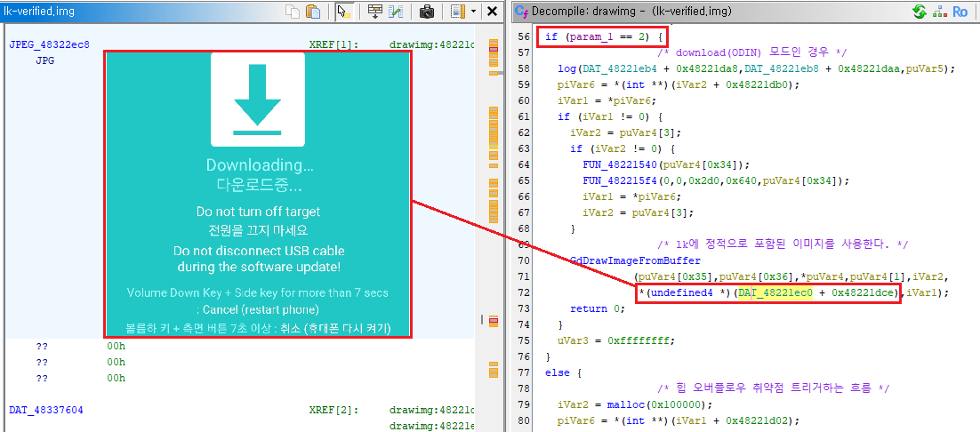Re-decompile using green refresh icon
This screenshot has width=980, height=432.
click(x=919, y=12)
